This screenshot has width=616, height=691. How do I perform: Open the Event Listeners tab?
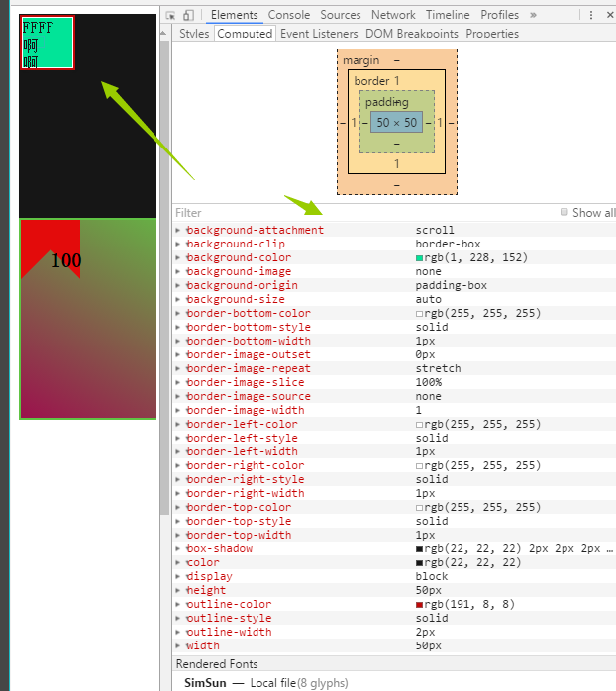tap(319, 34)
